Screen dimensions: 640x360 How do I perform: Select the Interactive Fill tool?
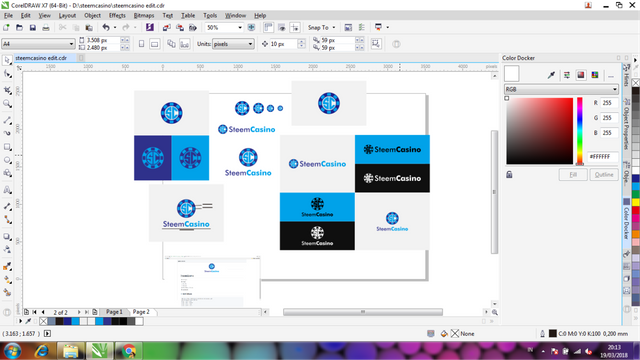click(7, 280)
